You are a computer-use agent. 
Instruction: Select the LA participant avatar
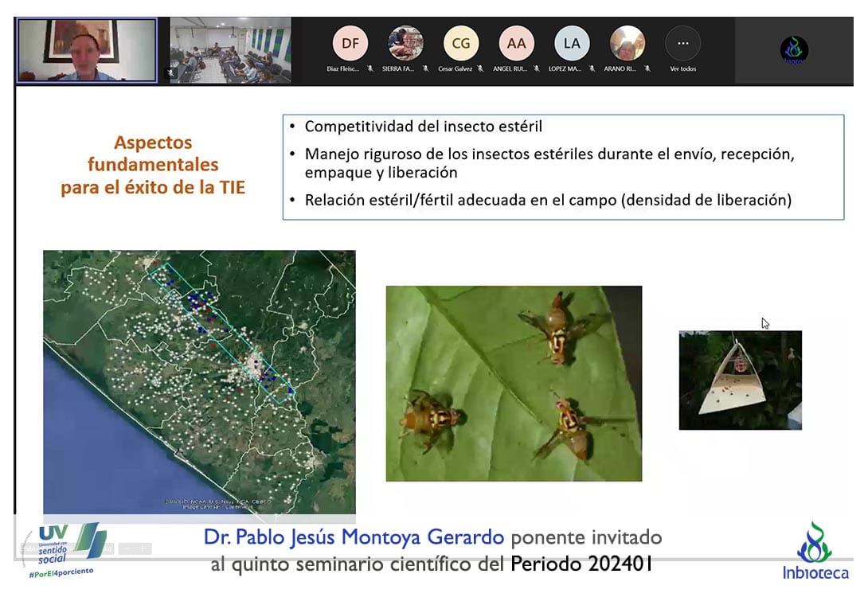572,44
